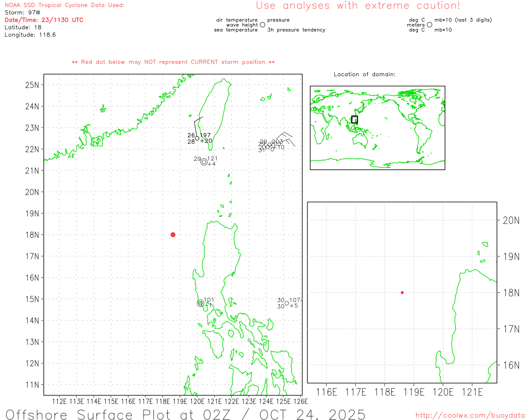Screen dimensions: 525x420
Task: Click the '120E' longitude label on inset map
Action: point(443,392)
